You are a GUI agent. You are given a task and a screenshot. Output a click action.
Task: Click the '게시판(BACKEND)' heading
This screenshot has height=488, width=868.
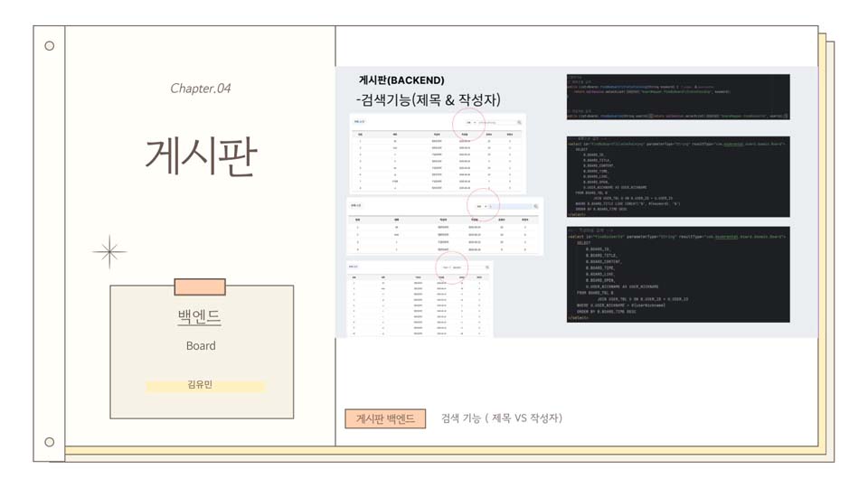tap(401, 80)
